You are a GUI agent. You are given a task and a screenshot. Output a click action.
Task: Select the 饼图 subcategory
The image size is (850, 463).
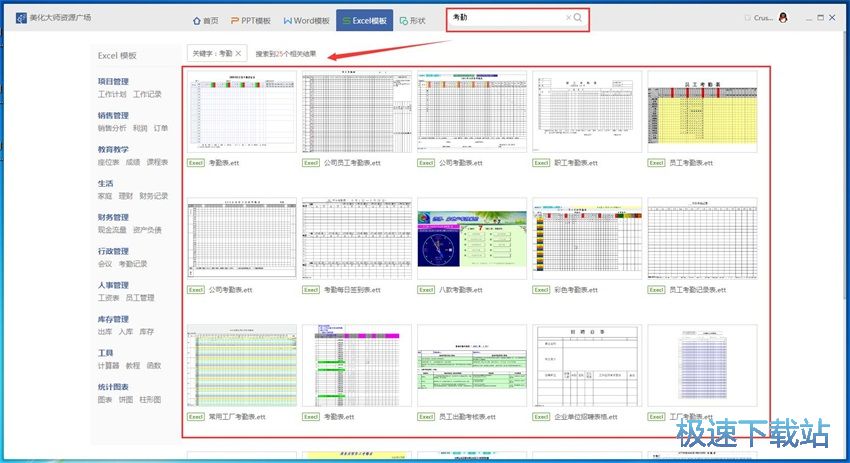click(126, 400)
